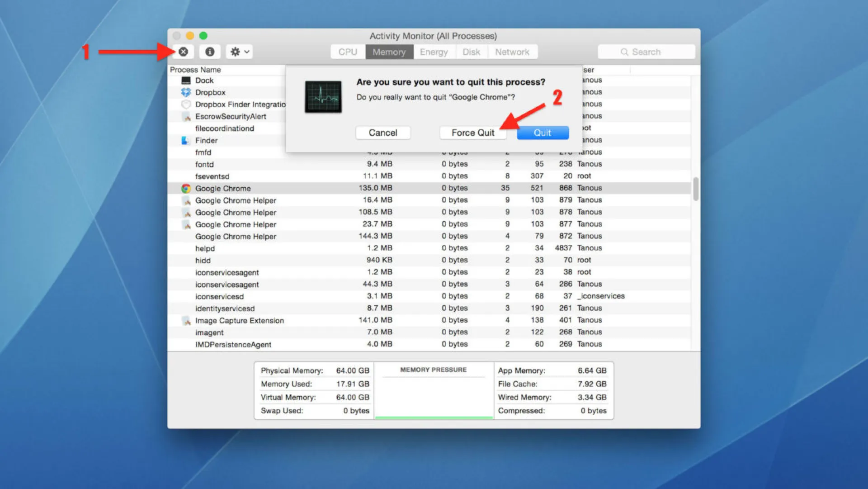Click the Image Capture Extension row

238,320
